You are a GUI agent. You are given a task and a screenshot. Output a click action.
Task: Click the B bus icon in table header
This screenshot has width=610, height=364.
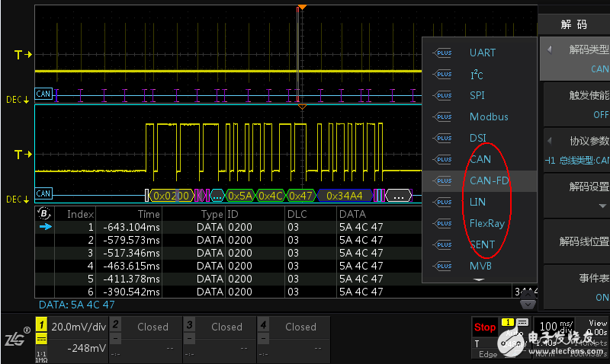tap(45, 214)
